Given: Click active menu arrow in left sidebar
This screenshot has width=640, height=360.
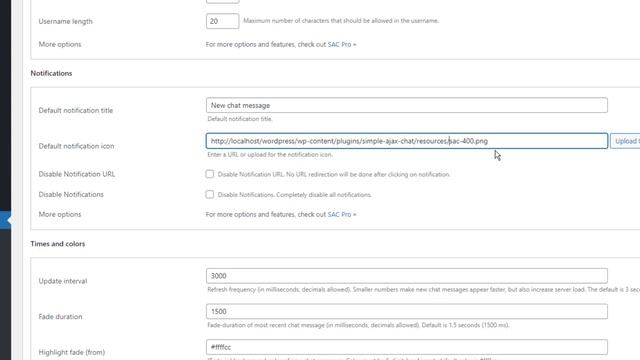Looking at the screenshot, I should [9, 220].
